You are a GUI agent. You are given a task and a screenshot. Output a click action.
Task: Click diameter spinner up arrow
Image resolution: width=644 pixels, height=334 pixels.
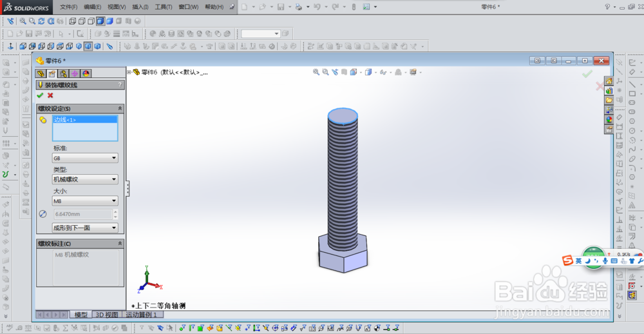pos(115,212)
